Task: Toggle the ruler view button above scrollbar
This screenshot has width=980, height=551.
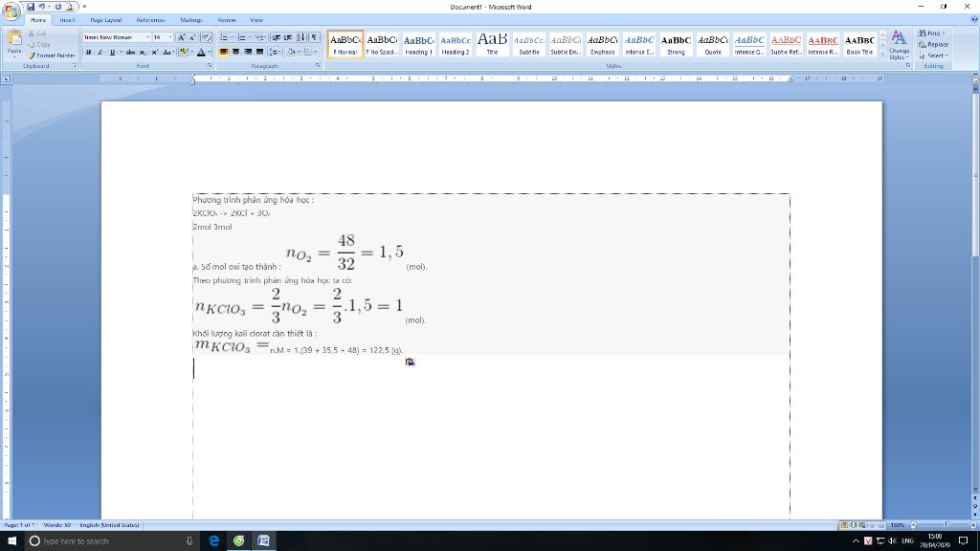Action: pyautogui.click(x=975, y=78)
